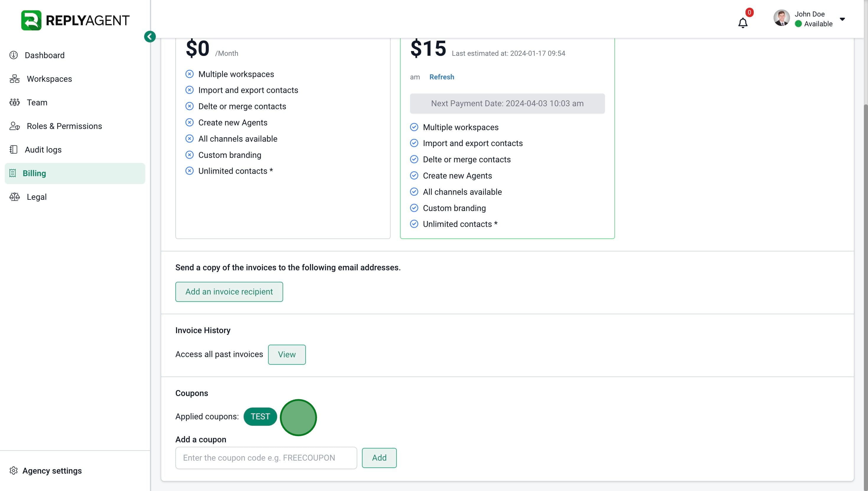Click the Agency settings gear icon
The image size is (868, 491).
coord(14,470)
